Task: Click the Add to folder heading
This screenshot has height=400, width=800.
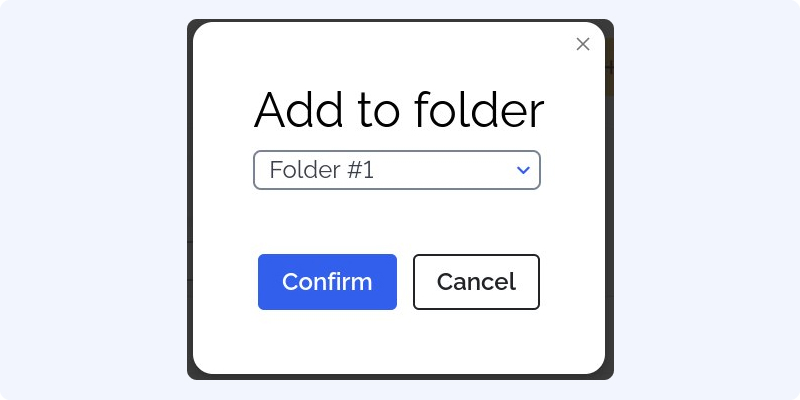Action: tap(399, 110)
